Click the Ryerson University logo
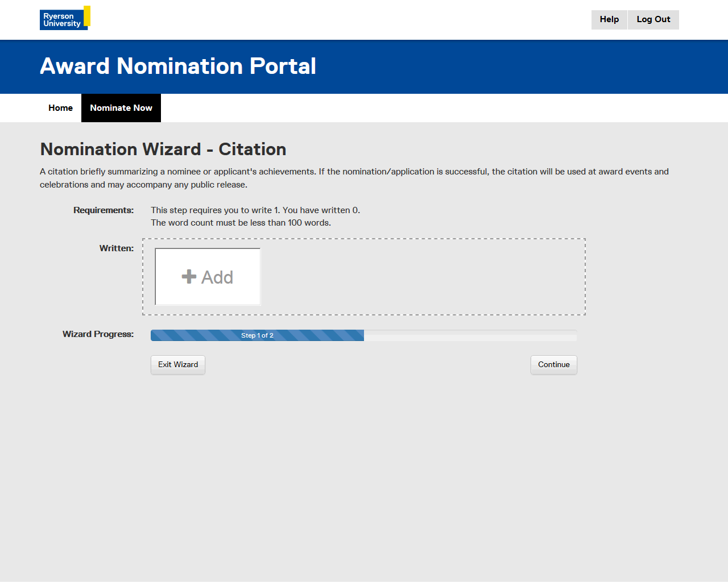 click(x=64, y=18)
